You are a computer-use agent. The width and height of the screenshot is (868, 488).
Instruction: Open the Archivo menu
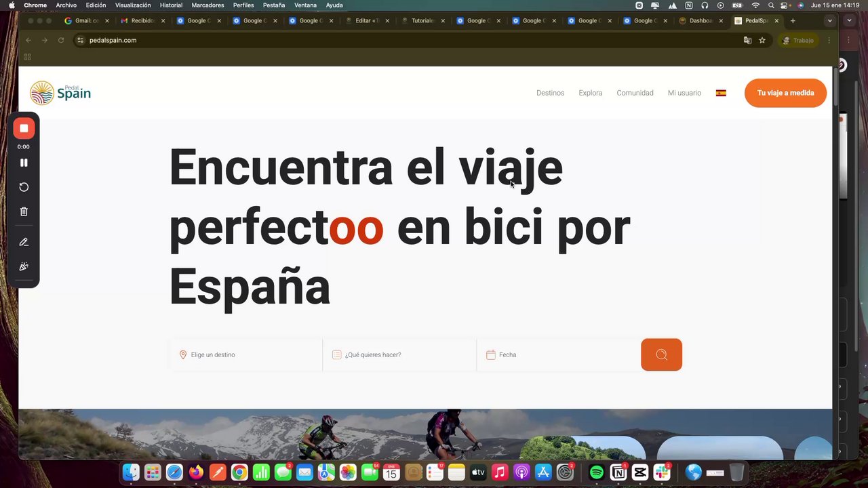(x=66, y=5)
